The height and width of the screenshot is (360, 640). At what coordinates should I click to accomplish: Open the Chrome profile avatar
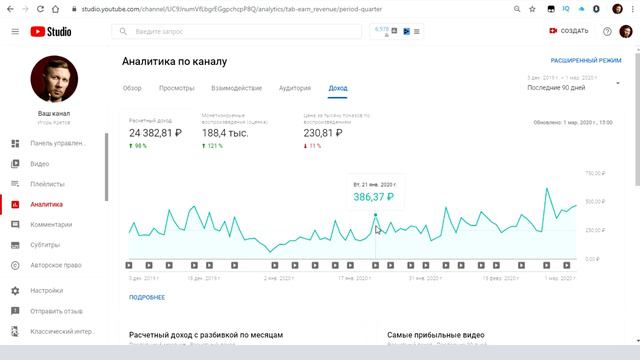618,9
